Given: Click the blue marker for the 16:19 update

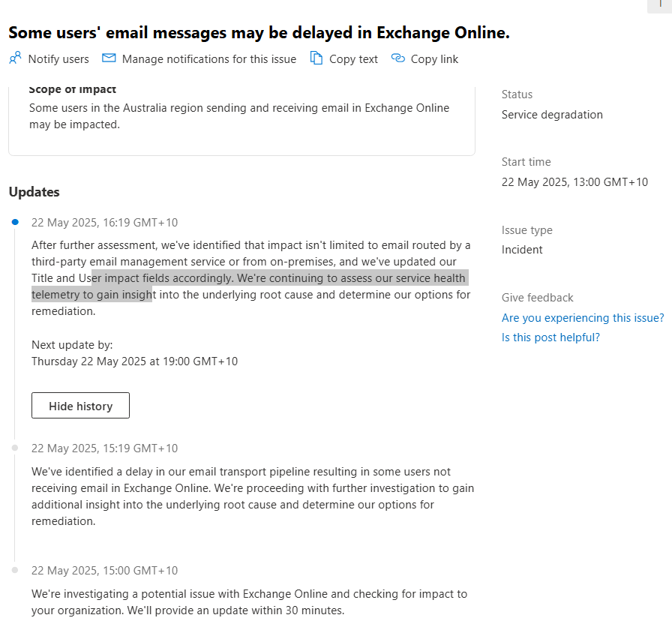Looking at the screenshot, I should click(x=15, y=222).
